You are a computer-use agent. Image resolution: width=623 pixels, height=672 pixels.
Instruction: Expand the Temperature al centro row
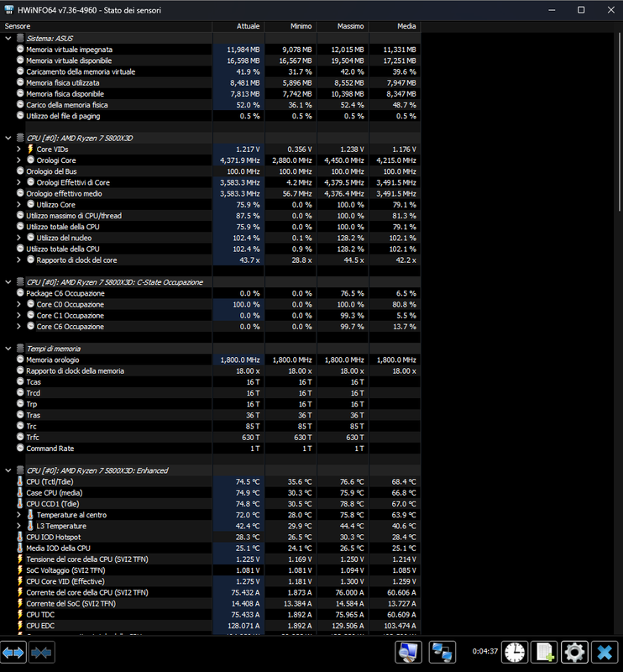[18, 515]
